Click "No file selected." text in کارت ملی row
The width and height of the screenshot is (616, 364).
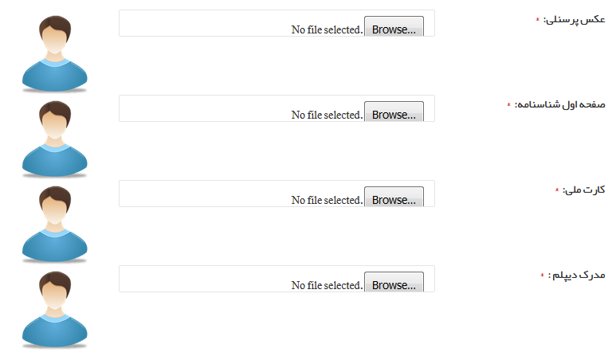(327, 200)
